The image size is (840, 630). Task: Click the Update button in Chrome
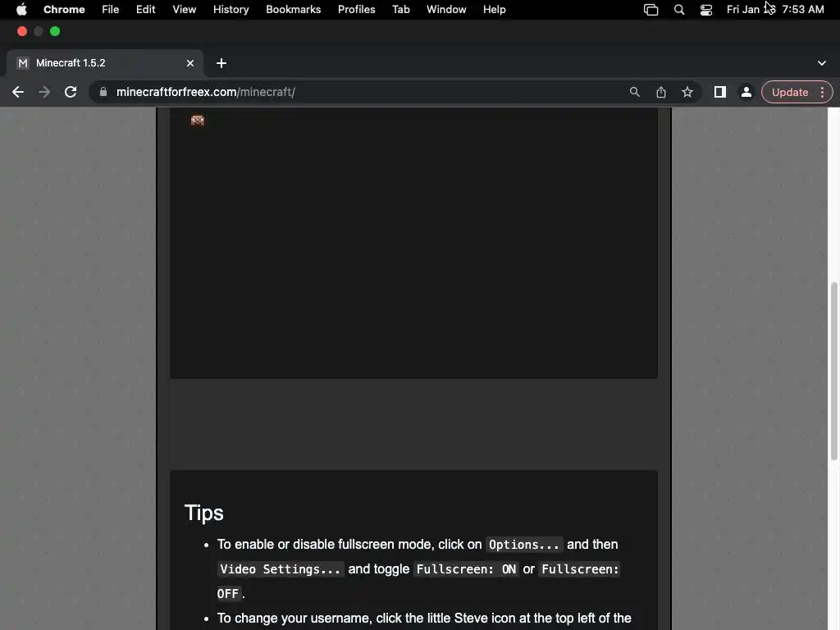click(x=790, y=92)
